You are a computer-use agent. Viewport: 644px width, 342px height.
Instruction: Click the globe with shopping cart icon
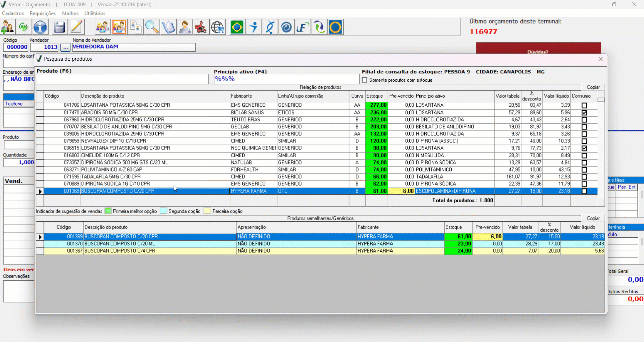[218, 27]
